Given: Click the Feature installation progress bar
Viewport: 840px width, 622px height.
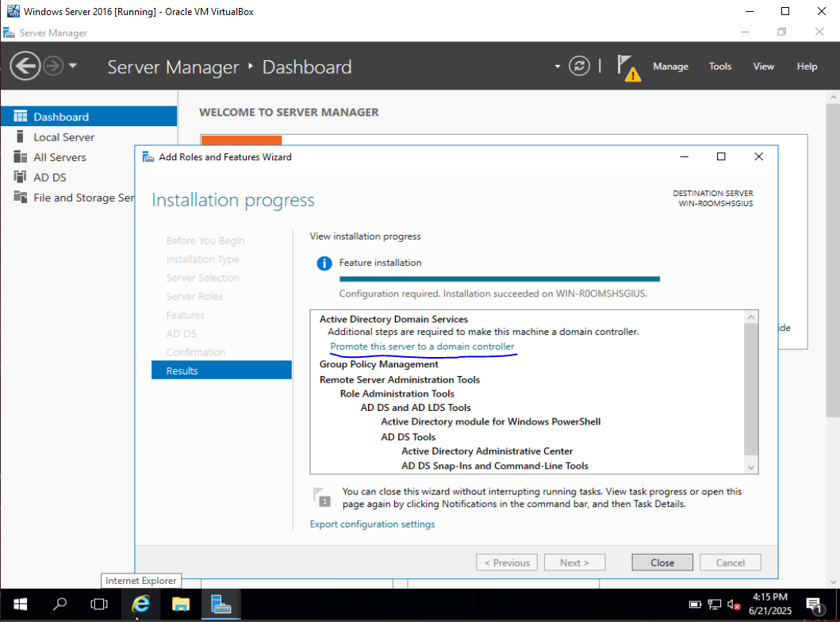Looking at the screenshot, I should tap(499, 279).
